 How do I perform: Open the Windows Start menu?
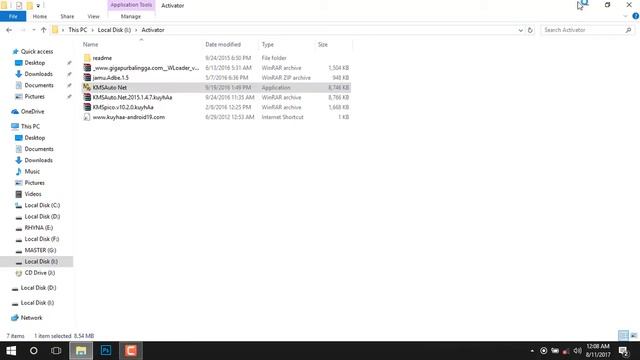(x=11, y=351)
